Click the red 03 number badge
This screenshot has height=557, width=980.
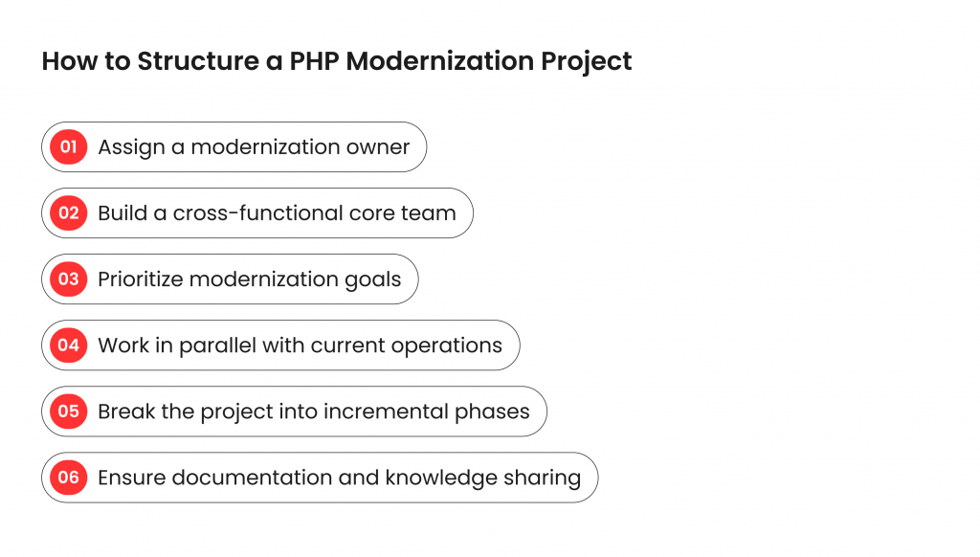coord(69,278)
